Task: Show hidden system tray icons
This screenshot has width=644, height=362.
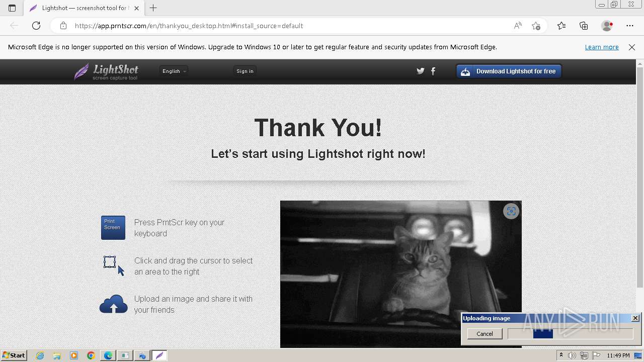Action: [561, 355]
